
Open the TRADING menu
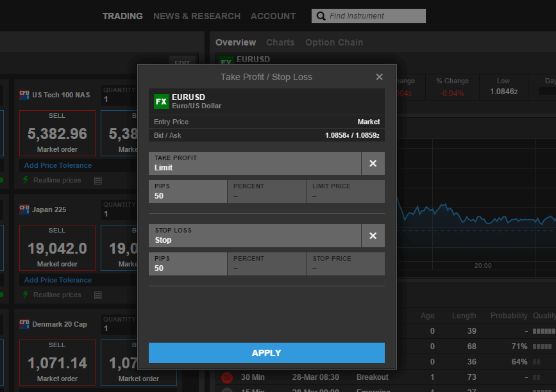[122, 16]
